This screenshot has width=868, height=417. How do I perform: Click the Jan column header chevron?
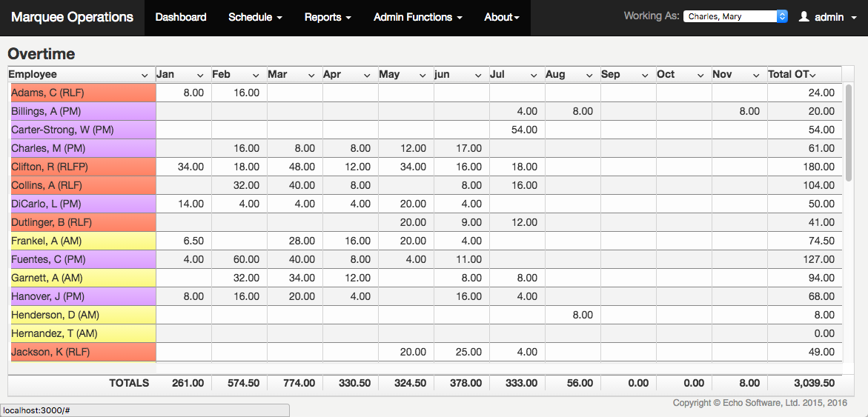click(200, 75)
